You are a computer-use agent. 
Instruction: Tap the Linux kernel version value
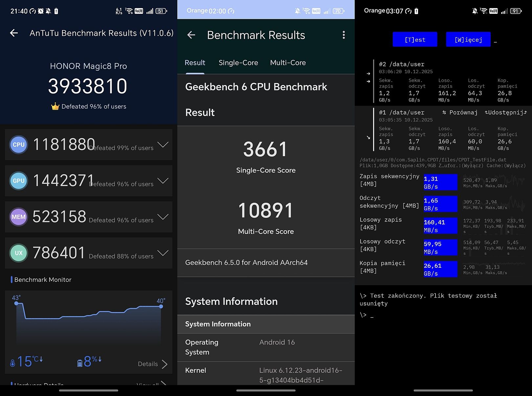(301, 375)
